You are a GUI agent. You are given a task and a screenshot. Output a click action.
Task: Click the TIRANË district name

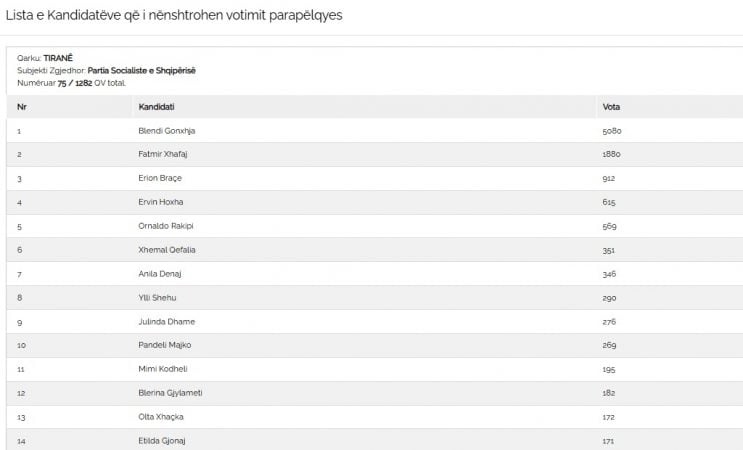58,58
